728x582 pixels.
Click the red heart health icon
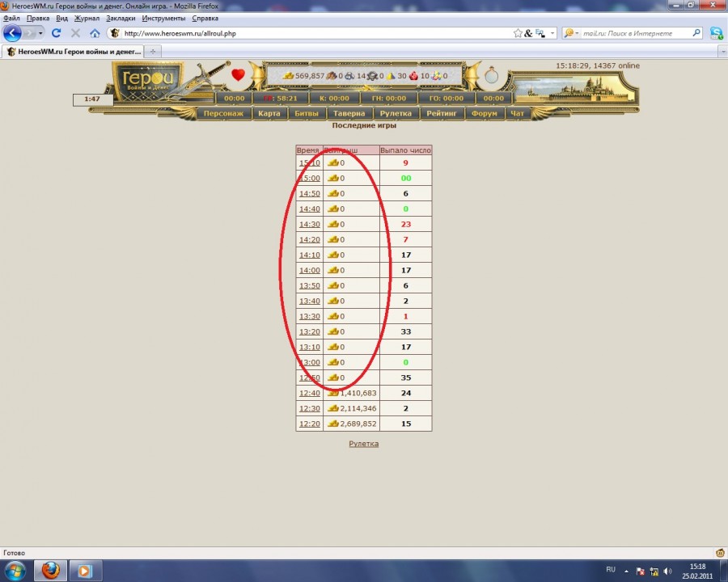click(238, 75)
